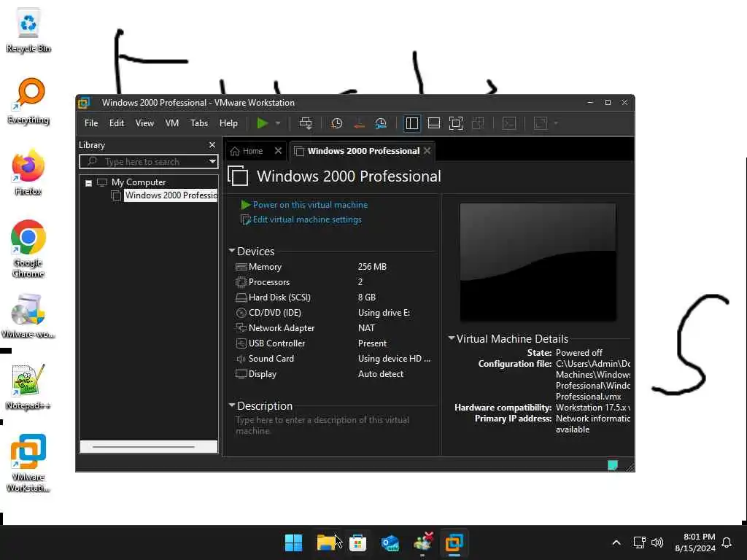The width and height of the screenshot is (747, 560).
Task: Collapse the Description section
Action: tap(232, 405)
